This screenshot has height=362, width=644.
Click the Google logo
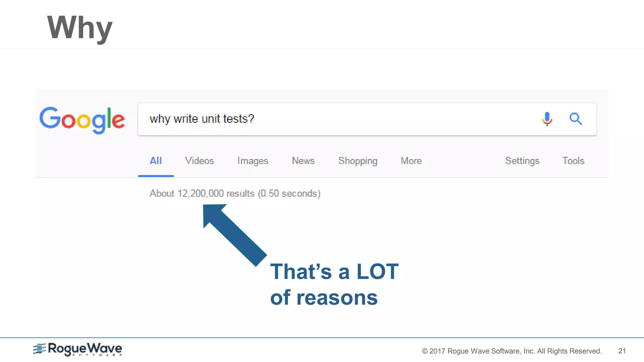pos(82,120)
